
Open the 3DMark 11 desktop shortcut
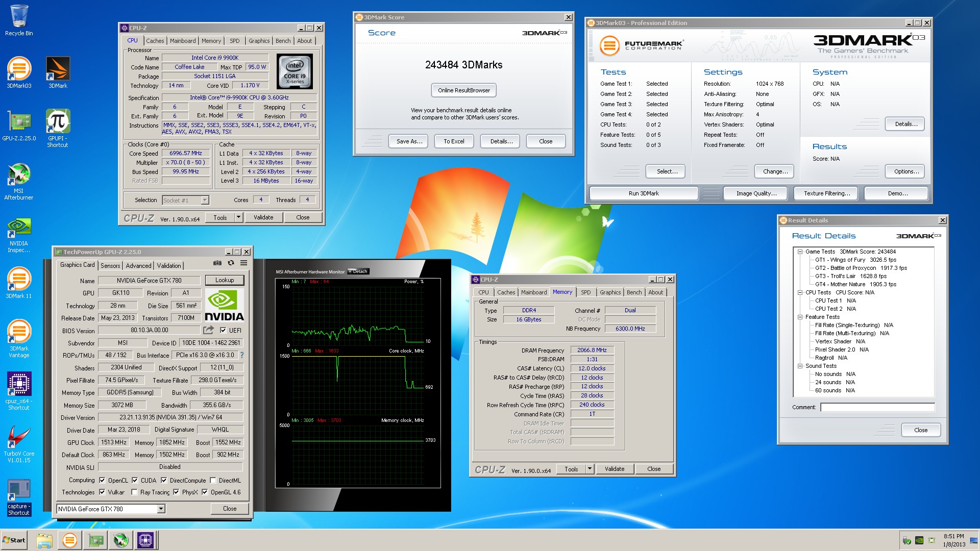(x=19, y=283)
